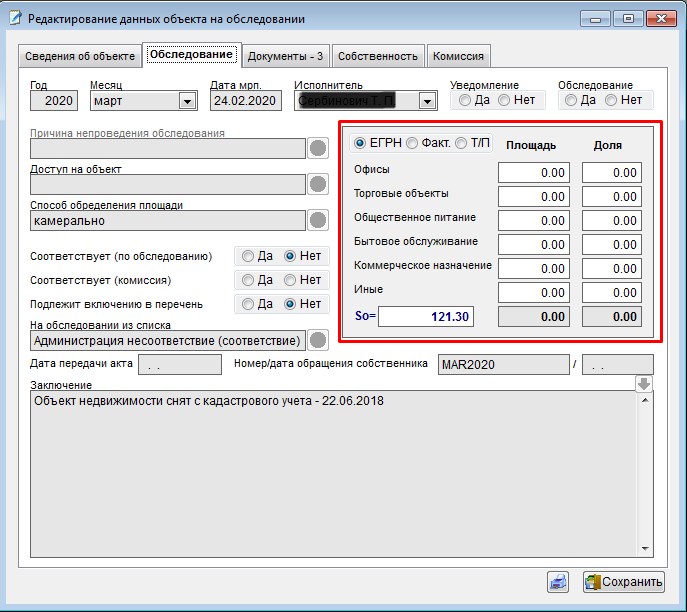Click the Общественное питание Площадь field
Image resolution: width=687 pixels, height=612 pixels.
coord(534,220)
